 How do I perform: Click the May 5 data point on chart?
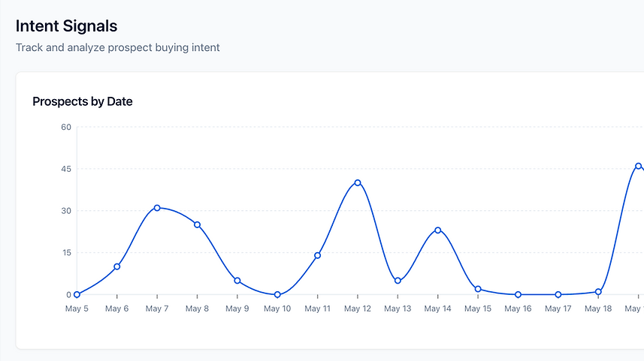click(x=77, y=294)
